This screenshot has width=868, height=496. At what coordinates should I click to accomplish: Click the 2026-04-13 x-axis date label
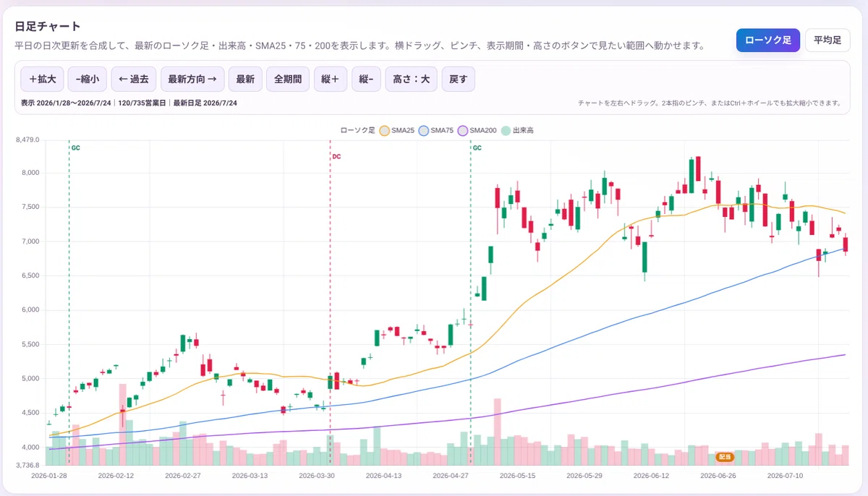pyautogui.click(x=383, y=476)
